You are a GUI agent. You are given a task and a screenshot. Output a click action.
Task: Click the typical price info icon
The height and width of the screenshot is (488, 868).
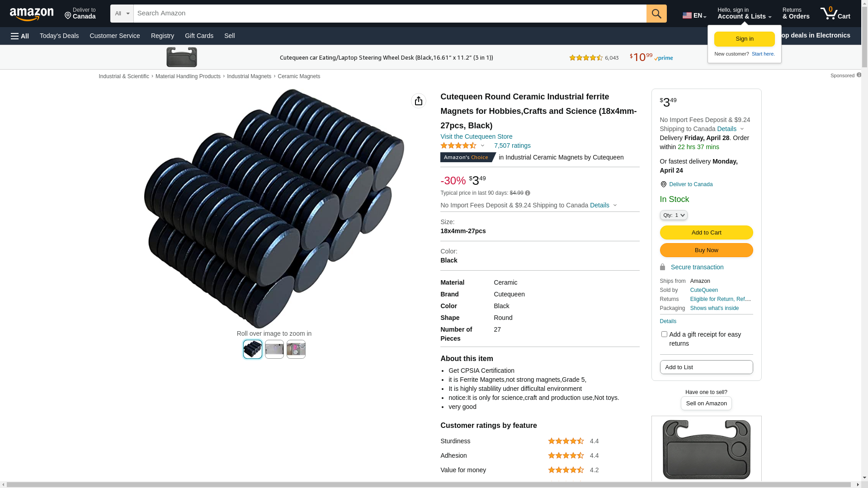(528, 193)
